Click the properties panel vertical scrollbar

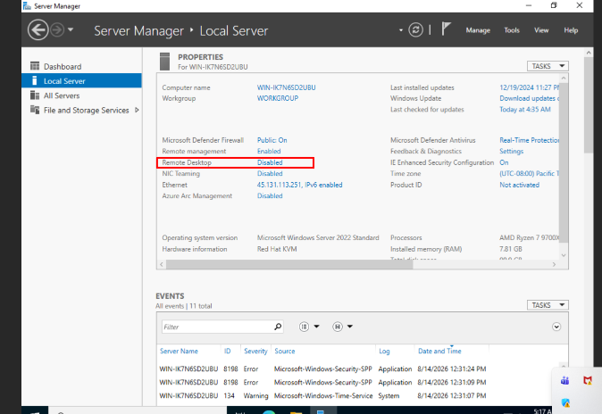[563, 163]
